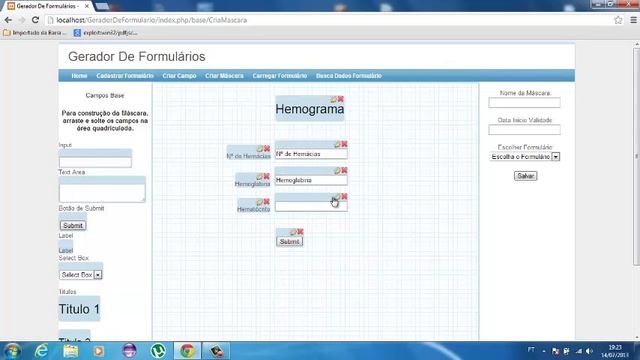Open the Chrome menu
Viewport: 640px width, 360px height.
633,20
